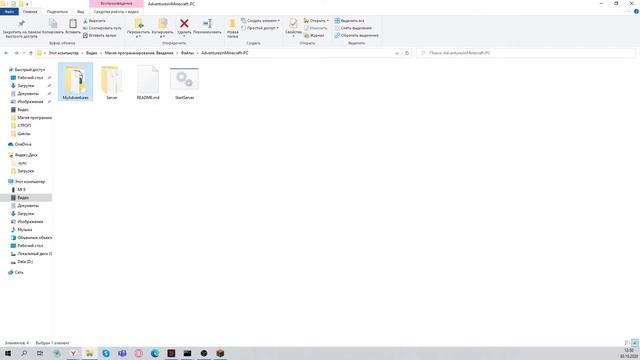640x360 pixels.
Task: Select the StartServer batch file
Action: pos(184,82)
